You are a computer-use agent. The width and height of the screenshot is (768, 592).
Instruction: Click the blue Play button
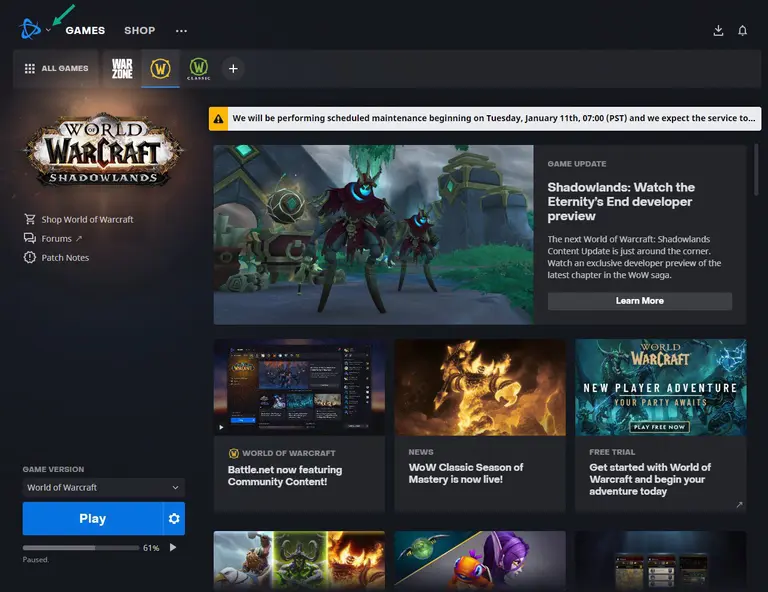point(93,518)
